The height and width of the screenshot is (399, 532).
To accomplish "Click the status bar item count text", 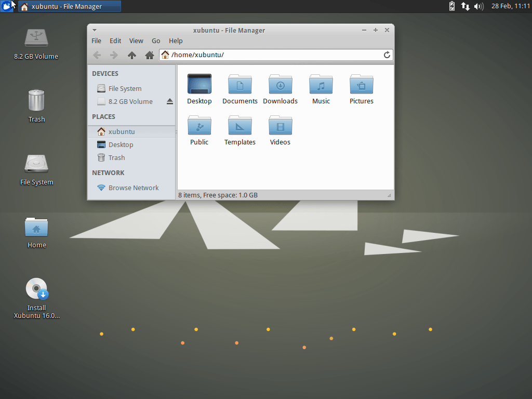I will [218, 195].
